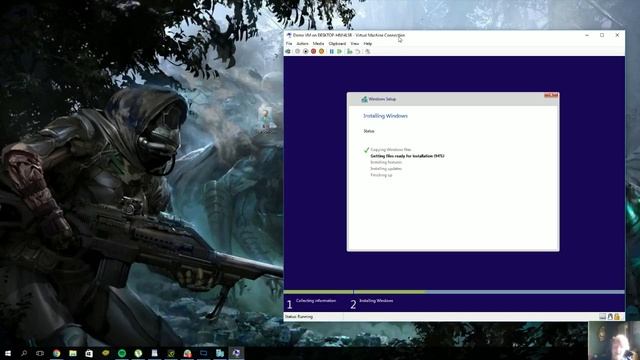
Task: Open the Help menu
Action: tap(368, 44)
